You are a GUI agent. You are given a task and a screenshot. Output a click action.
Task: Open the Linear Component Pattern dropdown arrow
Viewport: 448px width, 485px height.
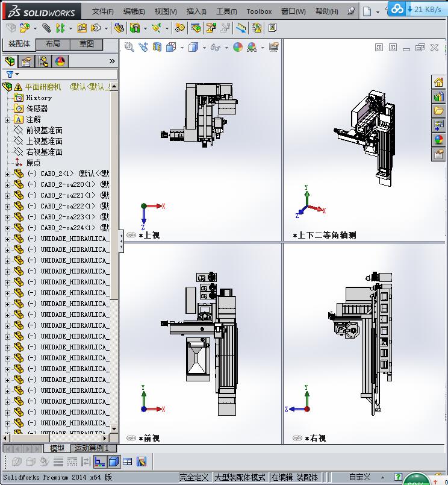(71, 28)
